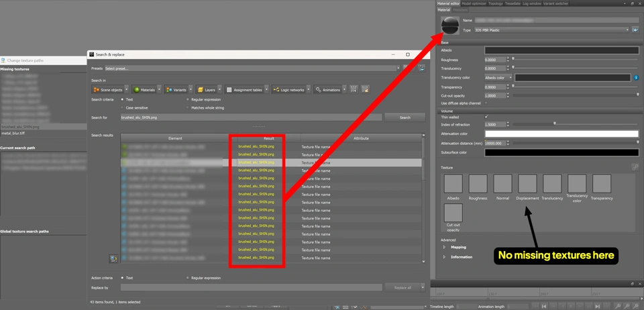
Task: Click the Index of refraction slider
Action: point(575,123)
